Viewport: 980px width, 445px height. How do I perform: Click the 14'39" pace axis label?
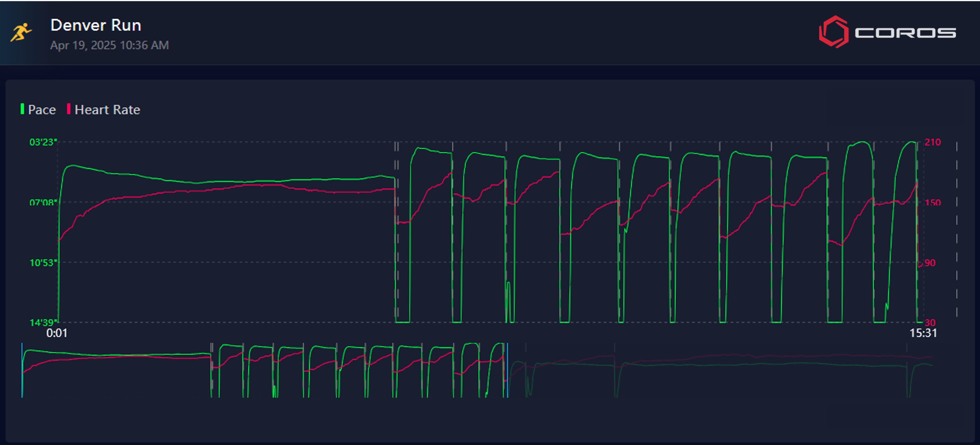pos(43,323)
